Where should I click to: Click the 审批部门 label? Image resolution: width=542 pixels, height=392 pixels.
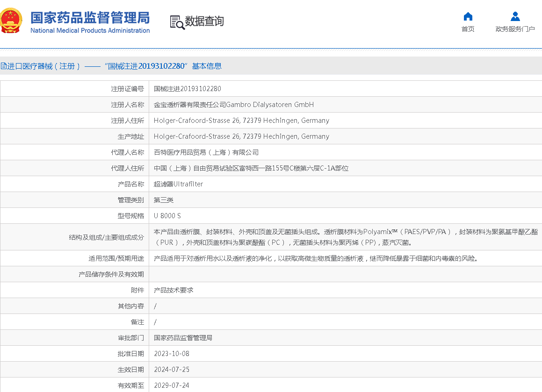[x=130, y=338]
